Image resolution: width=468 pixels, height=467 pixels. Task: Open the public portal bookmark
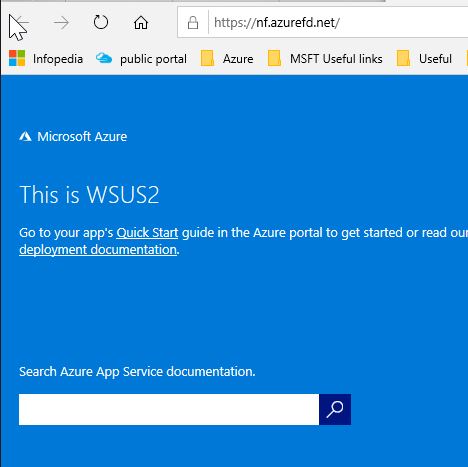click(x=141, y=59)
